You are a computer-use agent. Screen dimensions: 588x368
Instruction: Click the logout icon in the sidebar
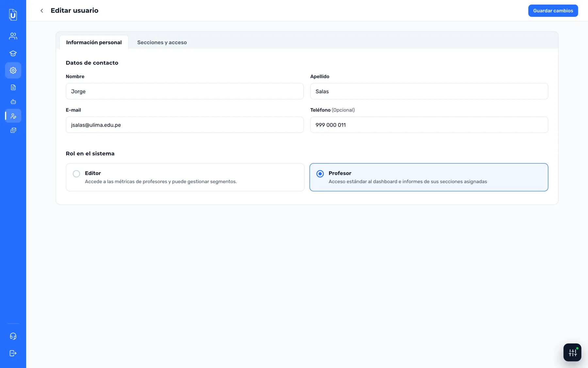coord(13,353)
